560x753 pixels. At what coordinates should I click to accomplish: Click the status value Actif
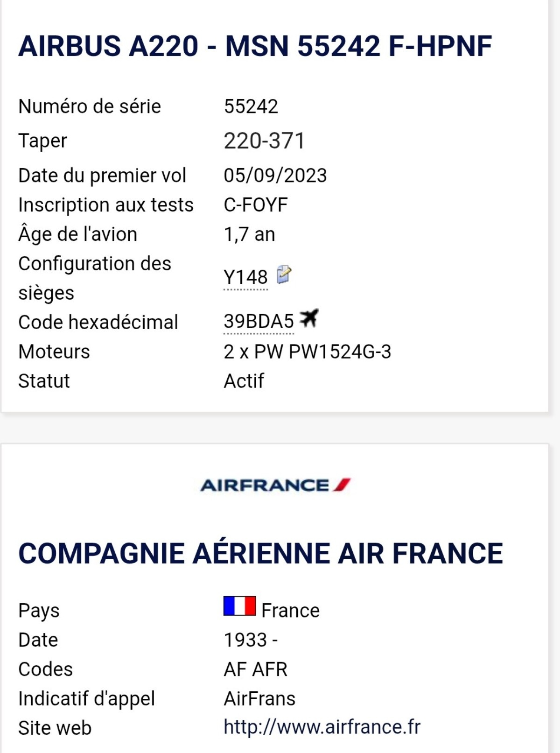click(x=244, y=381)
